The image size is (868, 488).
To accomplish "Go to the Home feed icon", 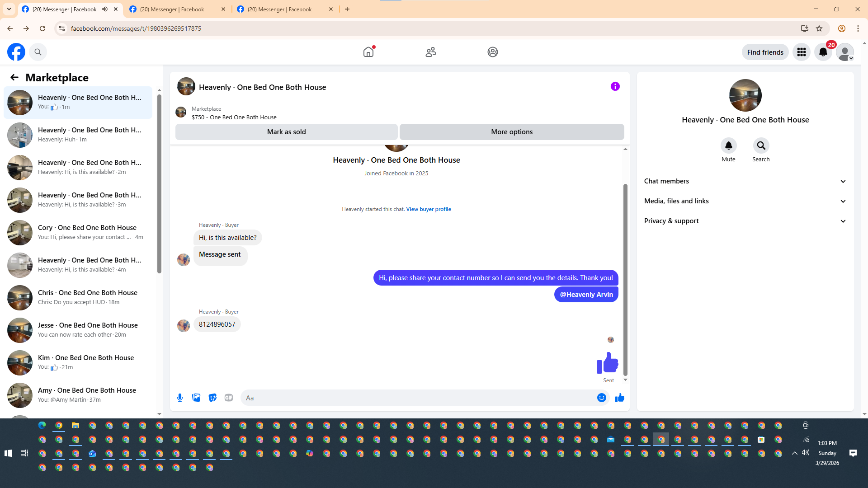I will pos(368,52).
